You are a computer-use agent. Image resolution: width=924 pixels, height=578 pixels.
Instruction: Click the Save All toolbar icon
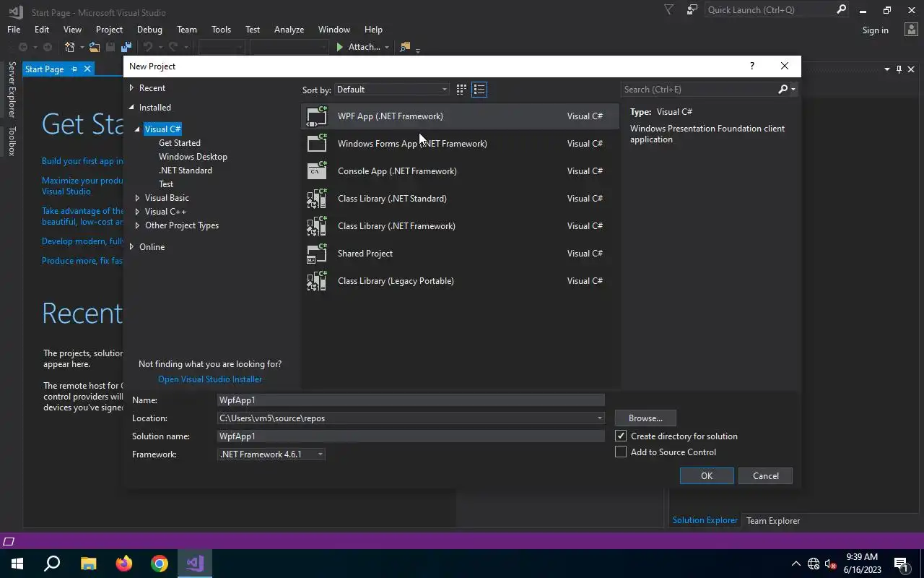click(126, 47)
